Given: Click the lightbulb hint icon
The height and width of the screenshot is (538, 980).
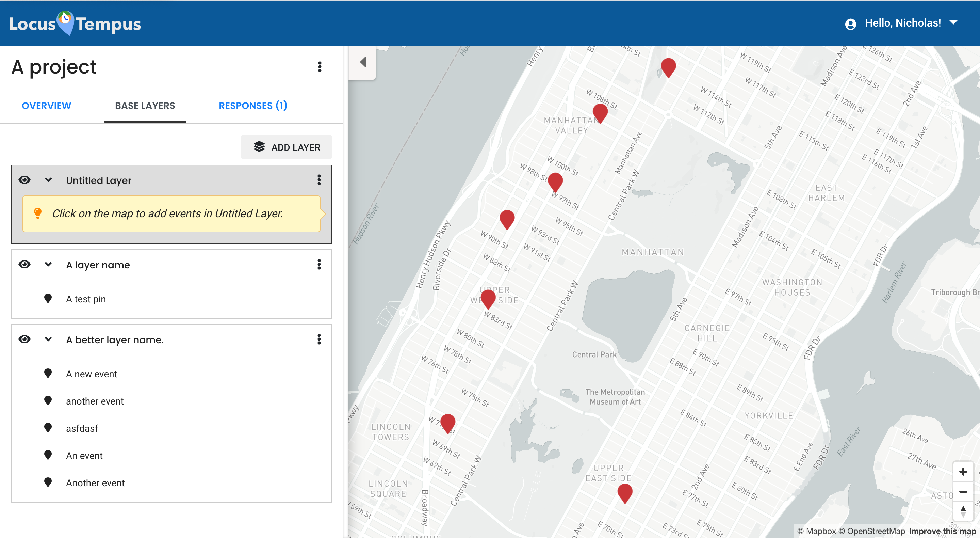Looking at the screenshot, I should tap(38, 213).
